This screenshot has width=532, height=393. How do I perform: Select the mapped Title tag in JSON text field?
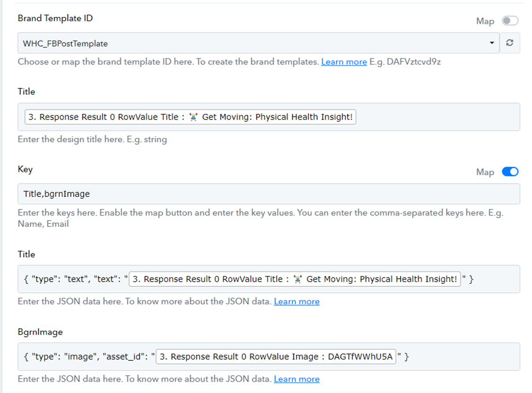295,279
